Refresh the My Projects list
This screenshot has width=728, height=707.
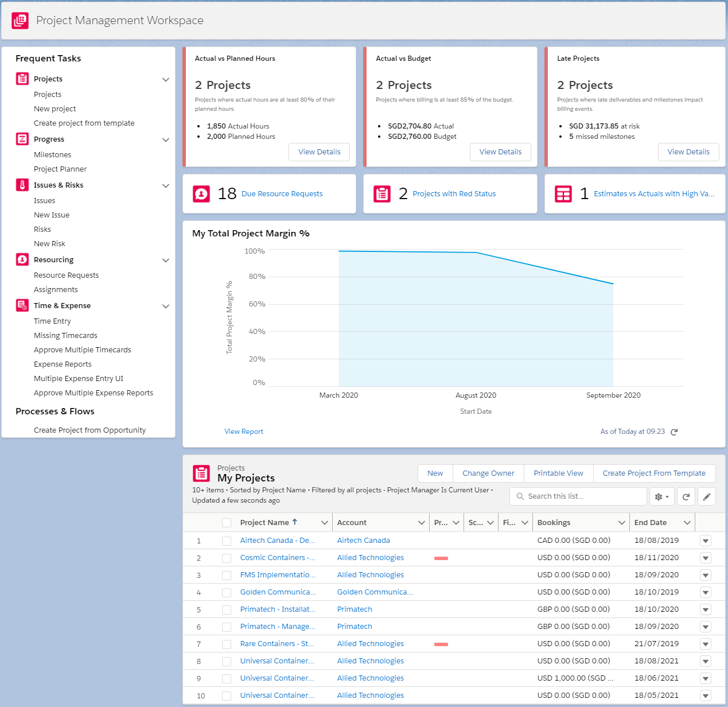(686, 496)
